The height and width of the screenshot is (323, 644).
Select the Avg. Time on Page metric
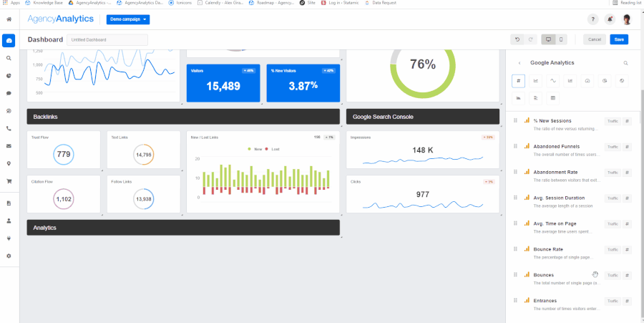(572, 227)
